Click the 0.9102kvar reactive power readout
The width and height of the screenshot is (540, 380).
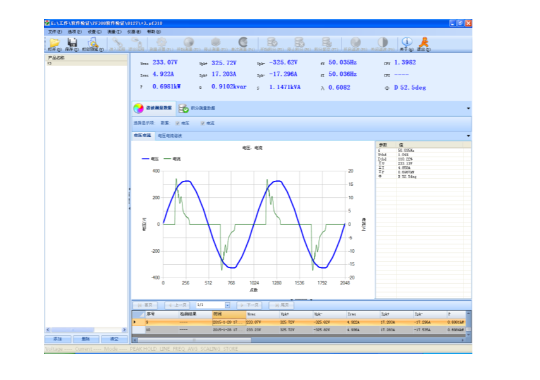(229, 86)
